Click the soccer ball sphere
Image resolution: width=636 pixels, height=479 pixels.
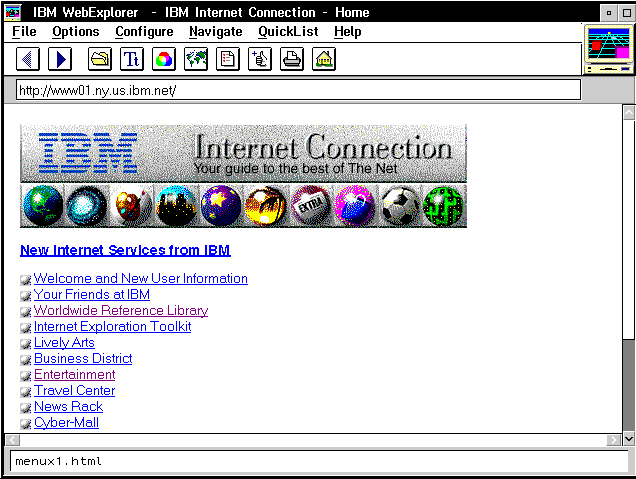tap(400, 206)
